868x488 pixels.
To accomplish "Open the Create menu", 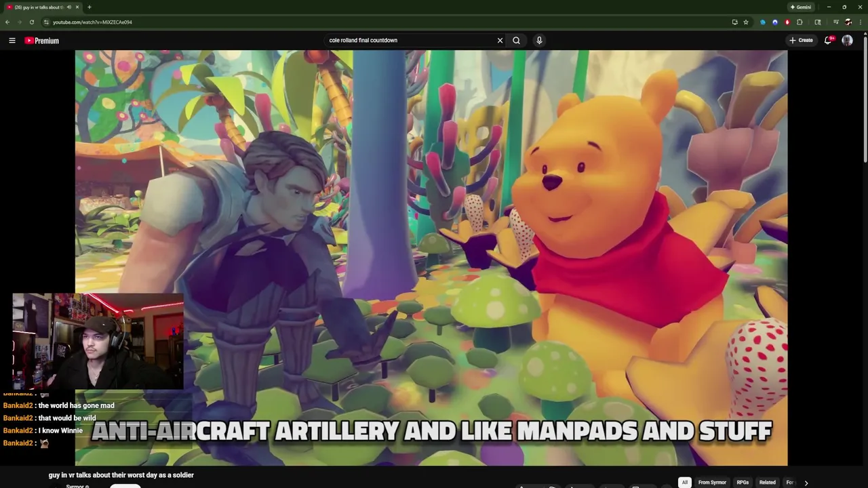I will point(801,40).
